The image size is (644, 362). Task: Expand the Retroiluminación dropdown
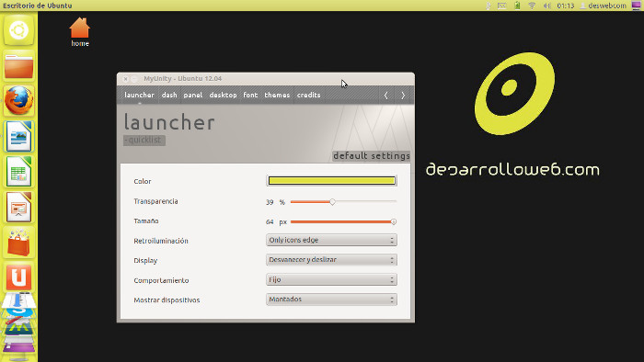point(331,240)
